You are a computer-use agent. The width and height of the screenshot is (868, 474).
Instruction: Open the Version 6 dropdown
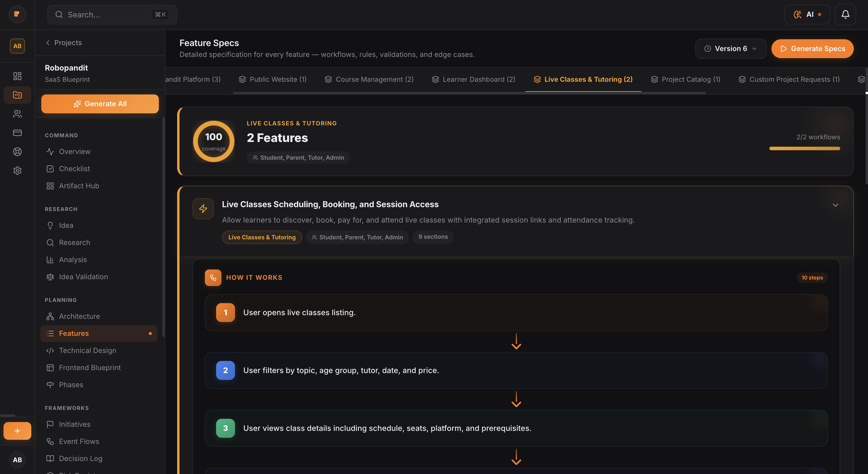coord(731,48)
